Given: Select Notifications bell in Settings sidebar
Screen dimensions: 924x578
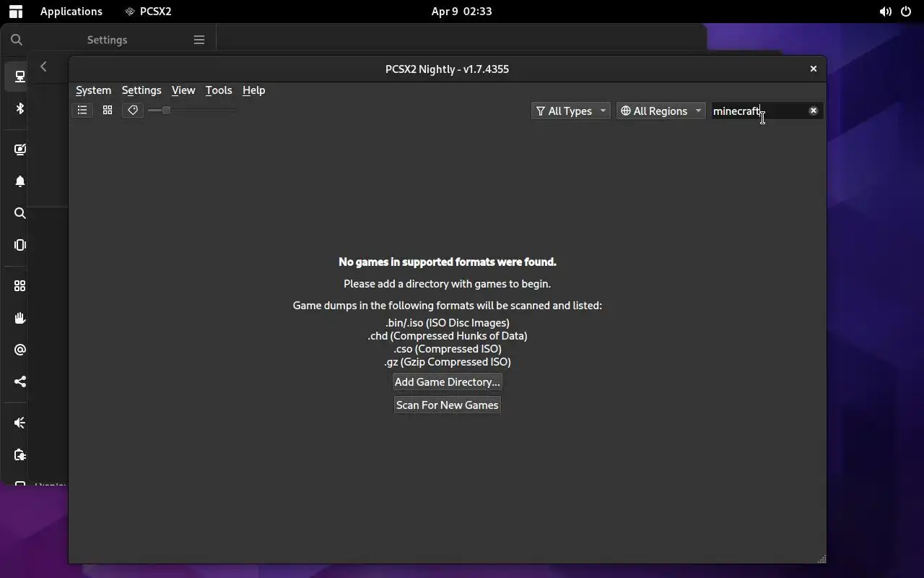Looking at the screenshot, I should pos(20,181).
